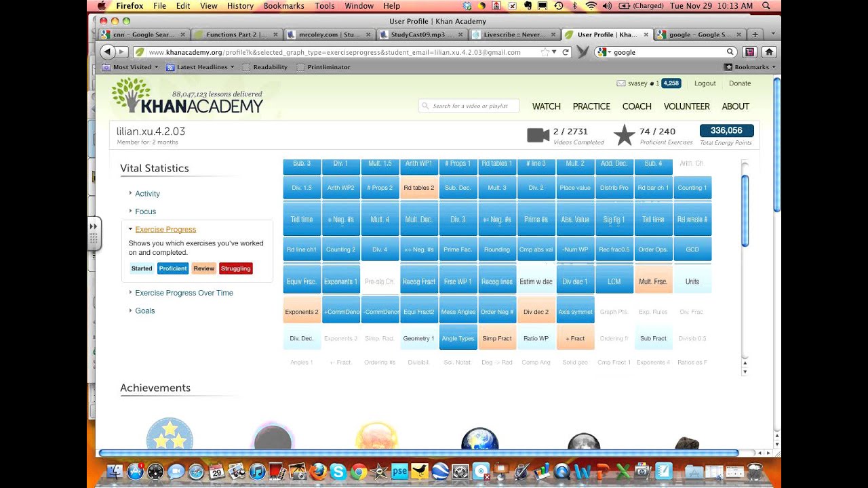Click the pink floppy-disk toolbar icon

749,52
